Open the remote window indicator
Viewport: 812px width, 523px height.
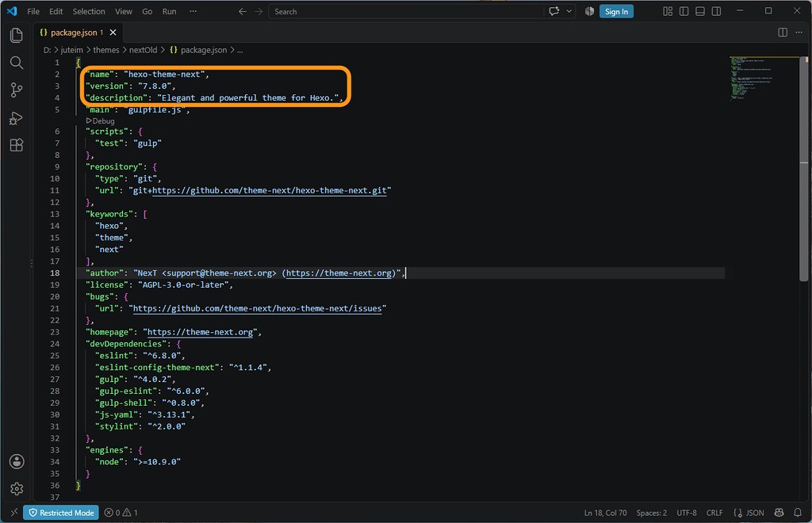(14, 513)
